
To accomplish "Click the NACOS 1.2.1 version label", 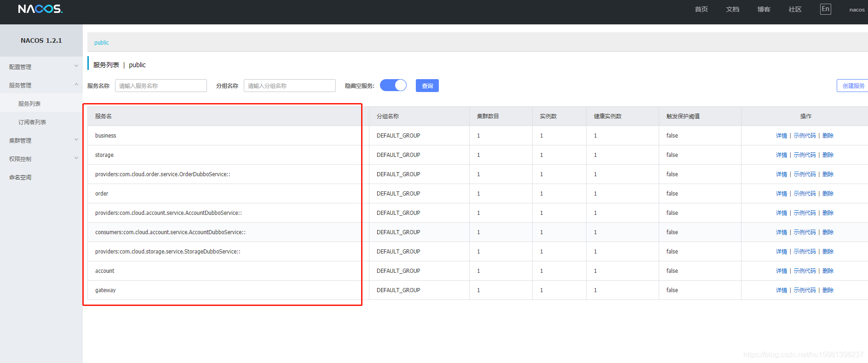I will coord(41,40).
